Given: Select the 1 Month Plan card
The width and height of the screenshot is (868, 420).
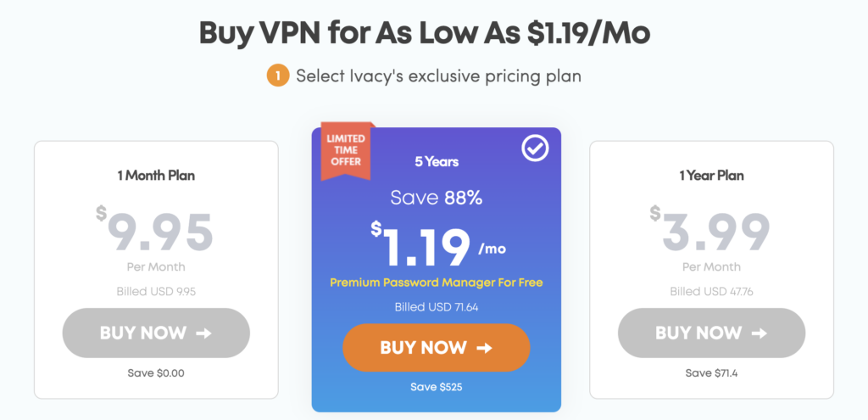Looking at the screenshot, I should [x=156, y=270].
